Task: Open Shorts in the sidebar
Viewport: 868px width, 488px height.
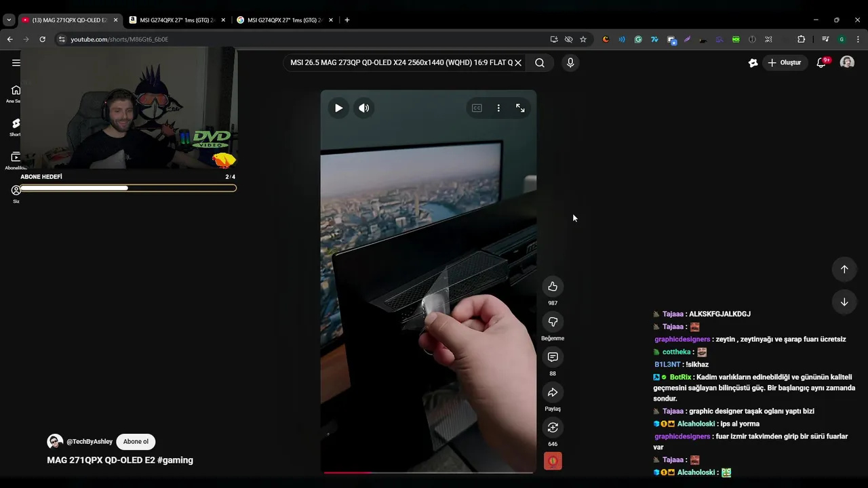Action: 16,127
